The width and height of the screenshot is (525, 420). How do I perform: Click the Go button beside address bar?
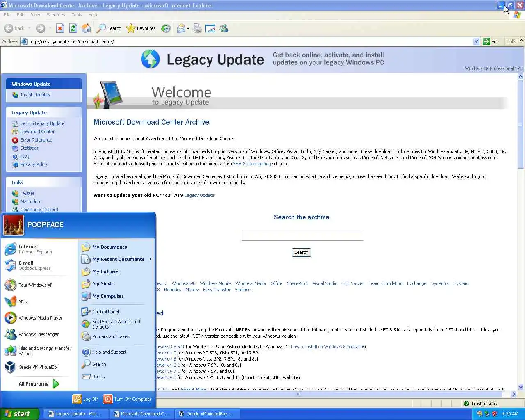click(491, 41)
